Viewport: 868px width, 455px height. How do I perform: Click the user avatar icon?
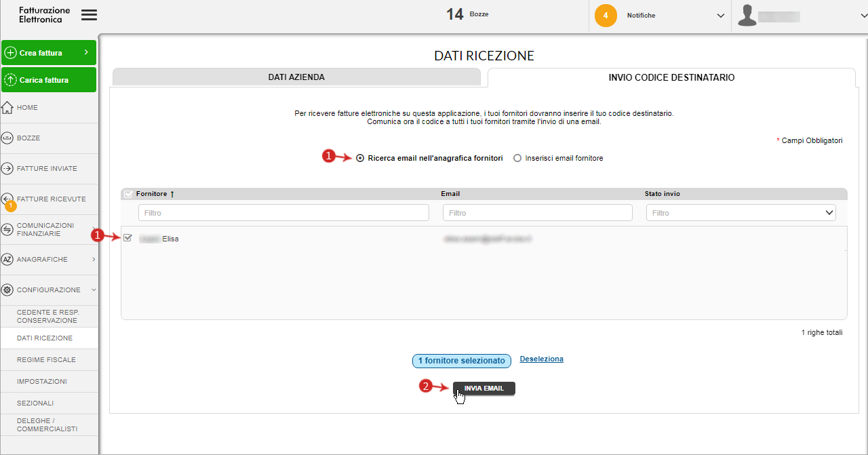(747, 16)
